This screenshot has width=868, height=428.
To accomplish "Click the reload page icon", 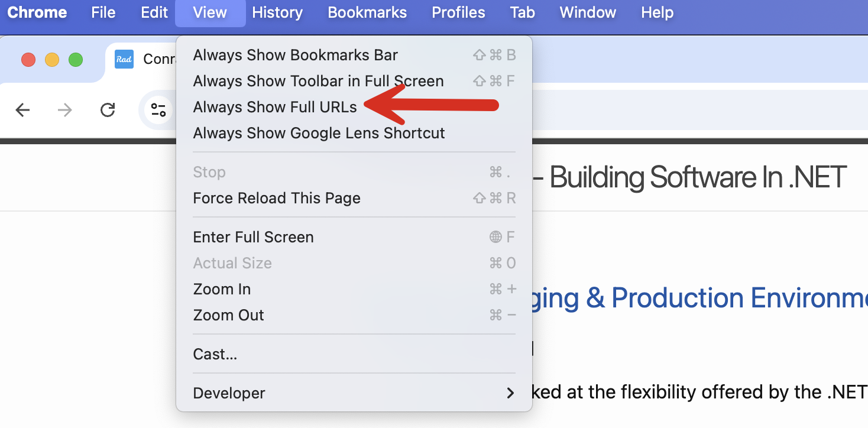I will coord(108,110).
